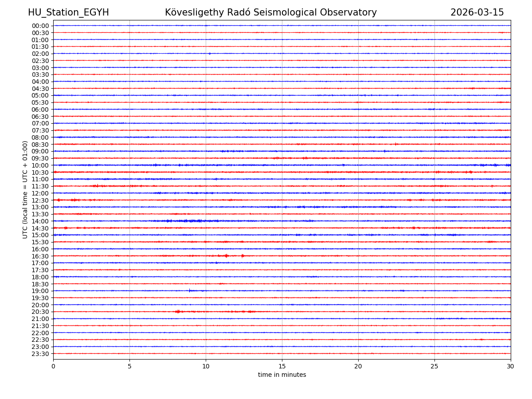Click the 16:30 row time label
Screen dimensions: 532x399
click(x=40, y=256)
